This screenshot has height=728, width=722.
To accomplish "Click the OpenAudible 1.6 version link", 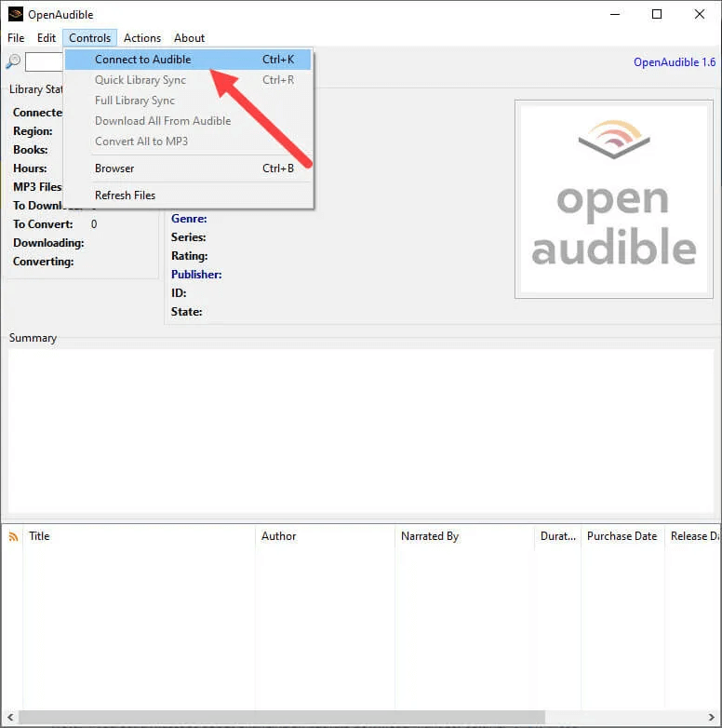I will (674, 62).
